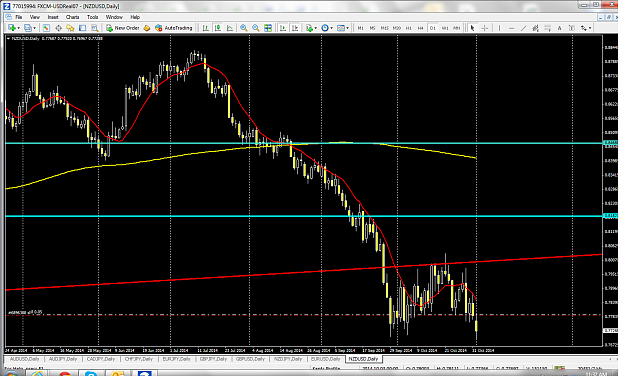Select the D1 daily timeframe

coord(432,28)
